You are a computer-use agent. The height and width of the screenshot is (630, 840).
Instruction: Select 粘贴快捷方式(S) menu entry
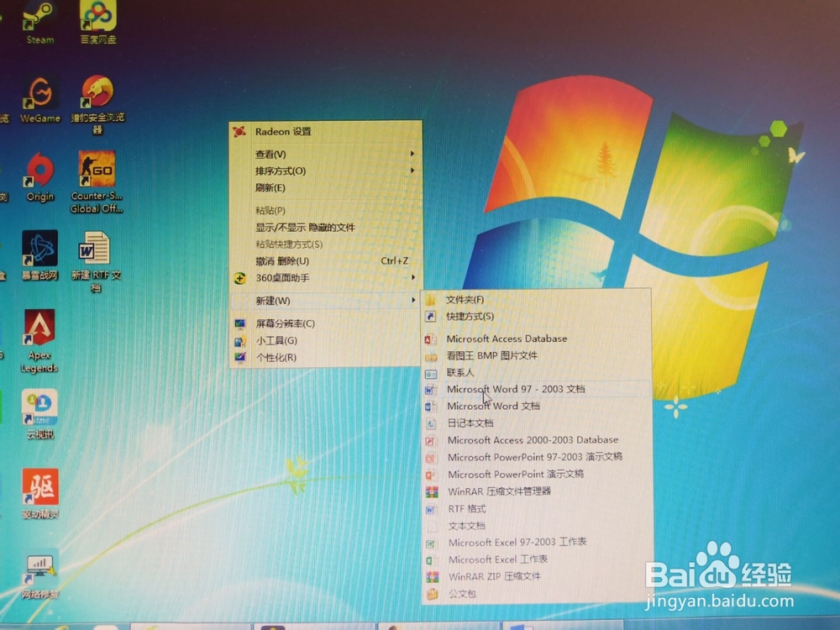pos(326,244)
